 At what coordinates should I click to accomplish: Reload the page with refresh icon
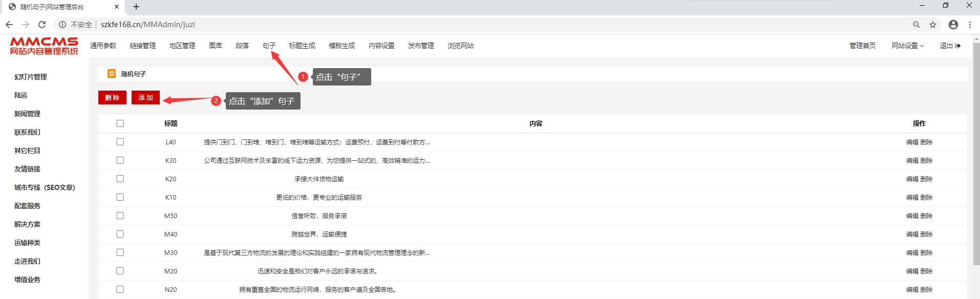[42, 25]
